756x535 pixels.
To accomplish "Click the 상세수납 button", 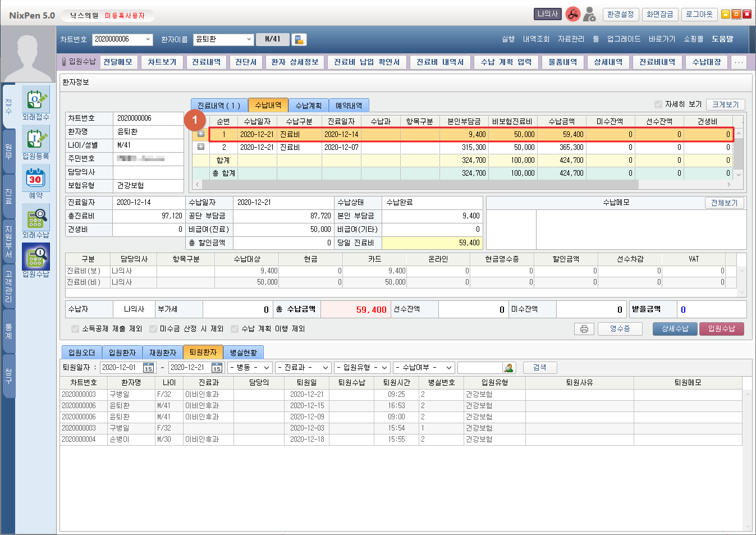I will [674, 329].
